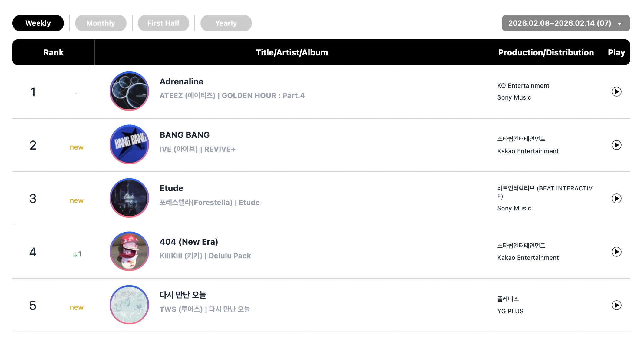Play the song Adrenaline by ATEEZ

point(616,91)
